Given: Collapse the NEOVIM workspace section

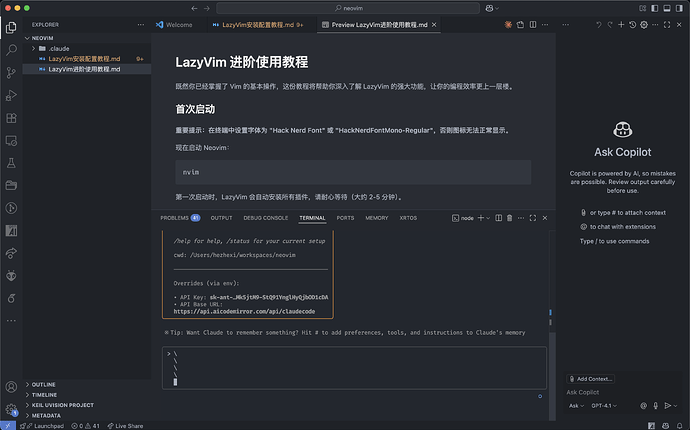Looking at the screenshot, I should 87,38.
